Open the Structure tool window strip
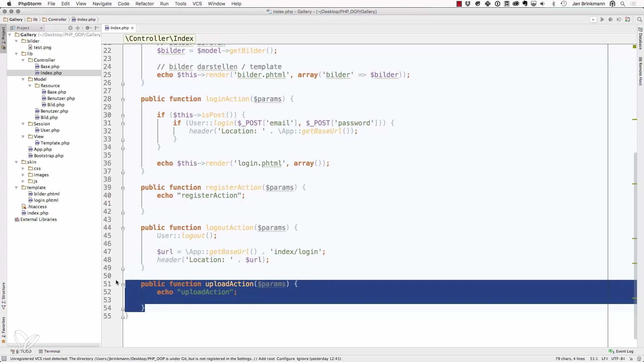Image resolution: width=644 pixels, height=362 pixels. pos(4,296)
